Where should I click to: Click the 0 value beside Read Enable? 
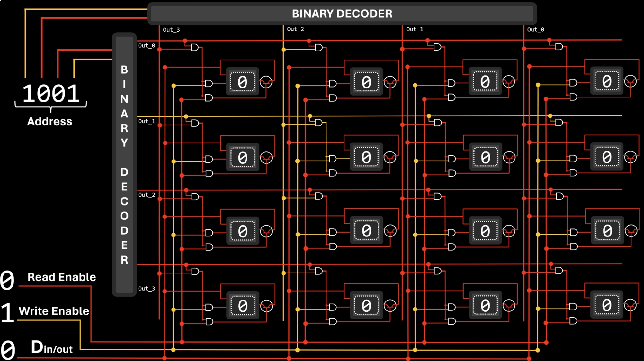click(x=7, y=280)
